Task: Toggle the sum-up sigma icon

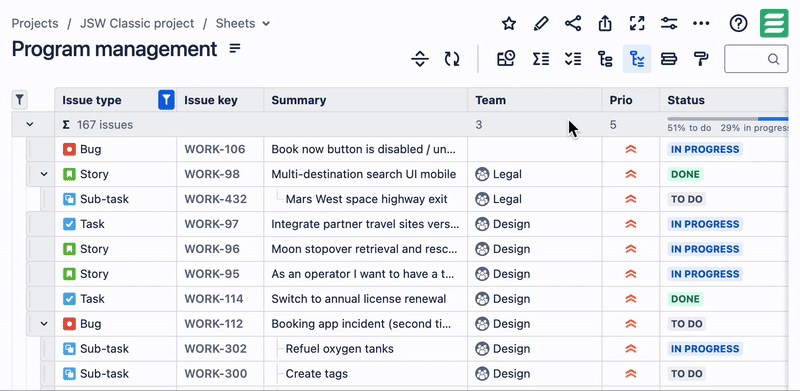Action: (540, 59)
